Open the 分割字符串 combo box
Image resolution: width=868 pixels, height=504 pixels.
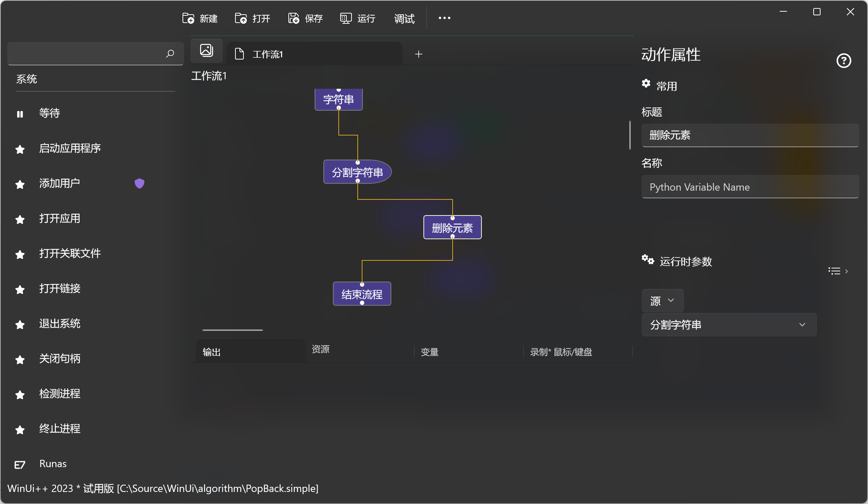(x=729, y=325)
